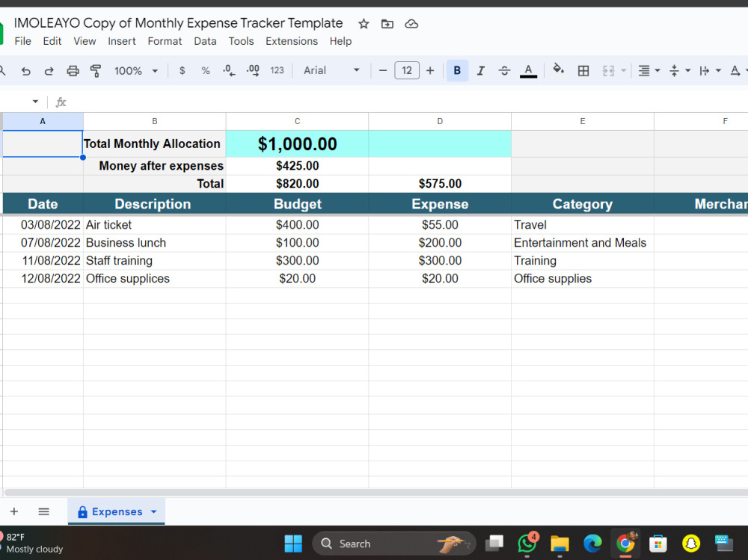Viewport: 748px width, 560px height.
Task: Open more number formats (123)
Action: click(x=277, y=70)
